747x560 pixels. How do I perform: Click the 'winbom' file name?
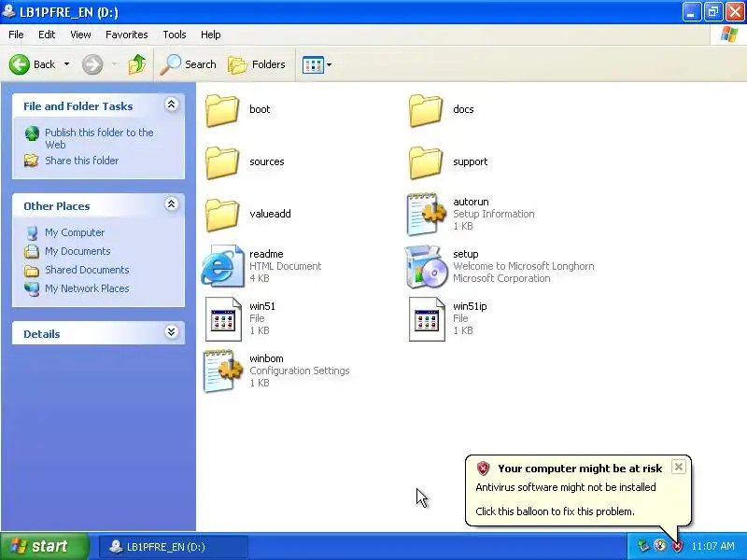tap(266, 358)
